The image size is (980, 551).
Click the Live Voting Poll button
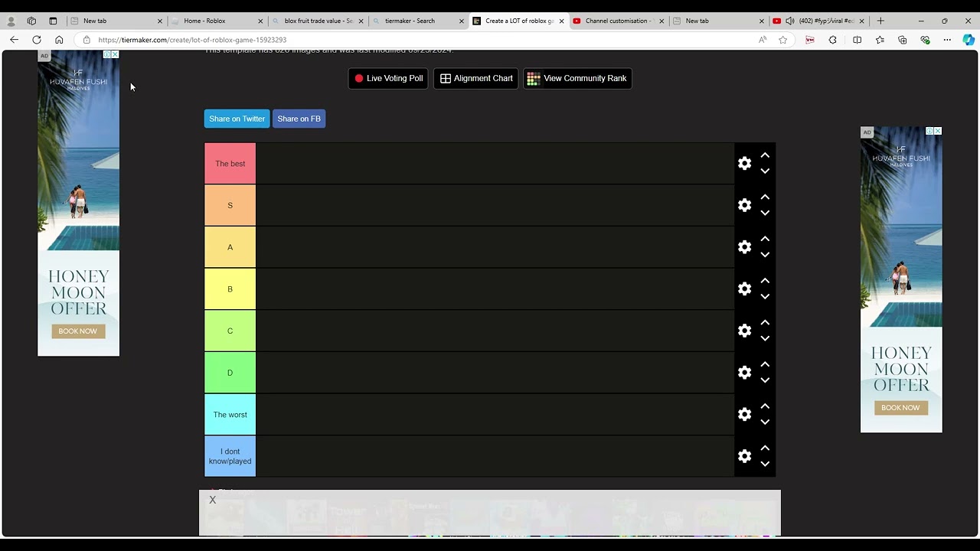coord(388,78)
